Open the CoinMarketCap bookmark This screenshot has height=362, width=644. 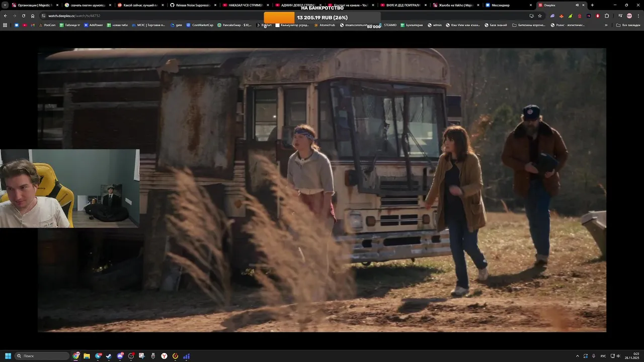pyautogui.click(x=200, y=25)
